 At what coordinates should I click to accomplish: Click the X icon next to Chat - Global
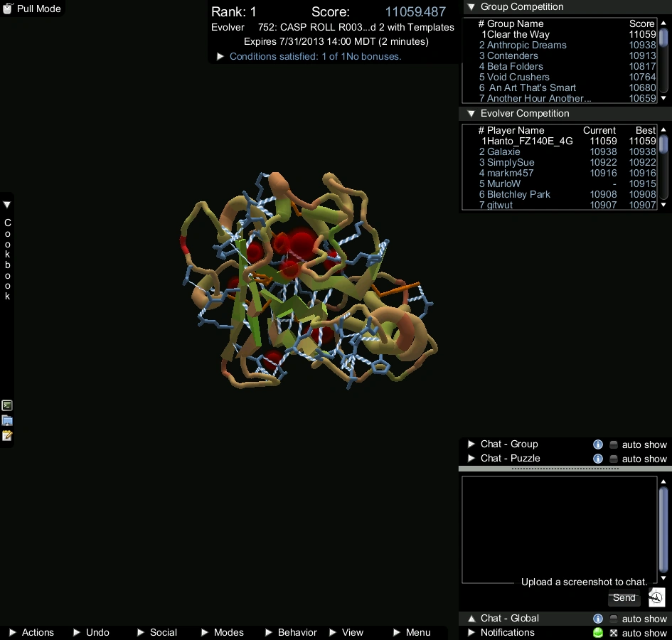coord(613,633)
